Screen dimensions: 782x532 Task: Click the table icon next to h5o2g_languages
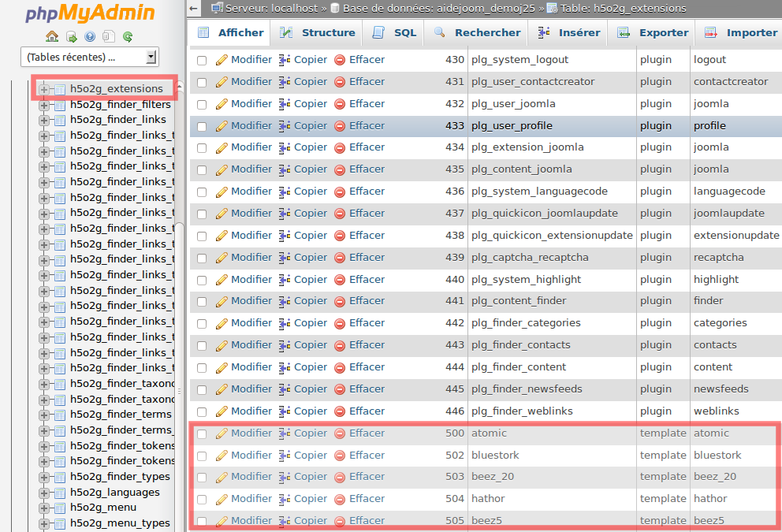point(59,493)
